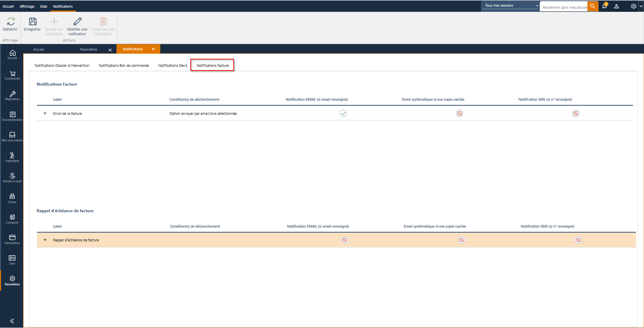Expand the Envoi de la facture row
Image resolution: width=644 pixels, height=328 pixels.
(x=45, y=113)
